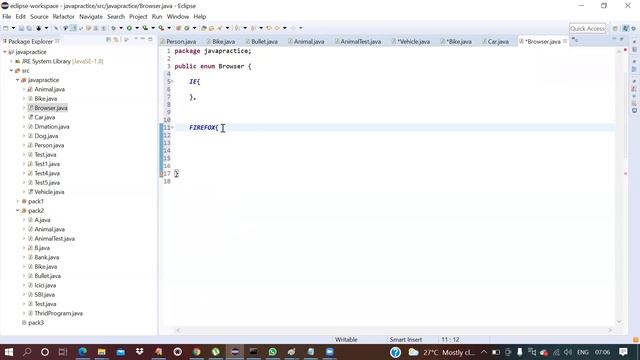Image resolution: width=640 pixels, height=360 pixels.
Task: Select the pack3 package
Action: pyautogui.click(x=36, y=323)
